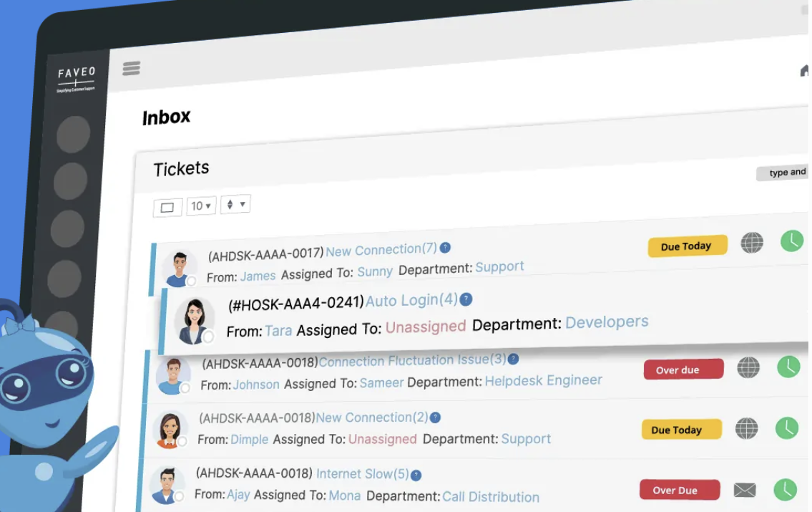The image size is (812, 512).
Task: Click the 'type and' search field
Action: 783,173
